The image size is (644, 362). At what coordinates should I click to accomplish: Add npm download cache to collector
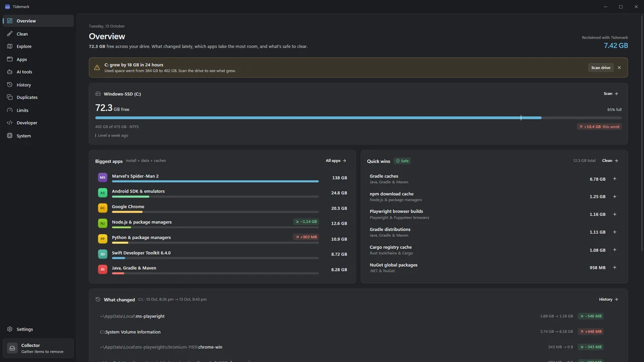click(x=614, y=197)
